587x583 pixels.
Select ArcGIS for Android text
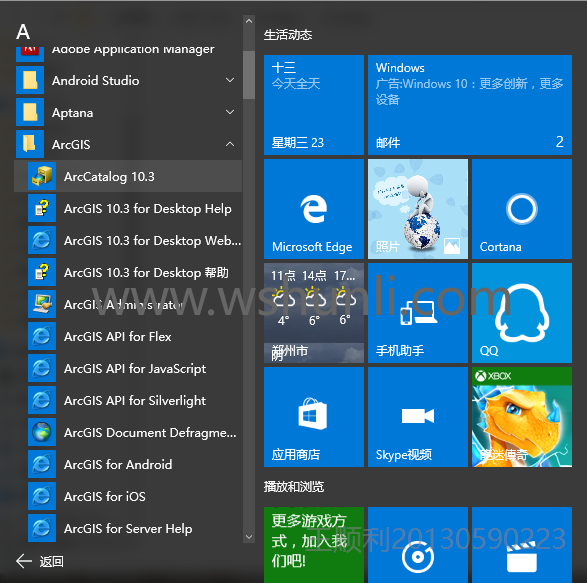(118, 465)
